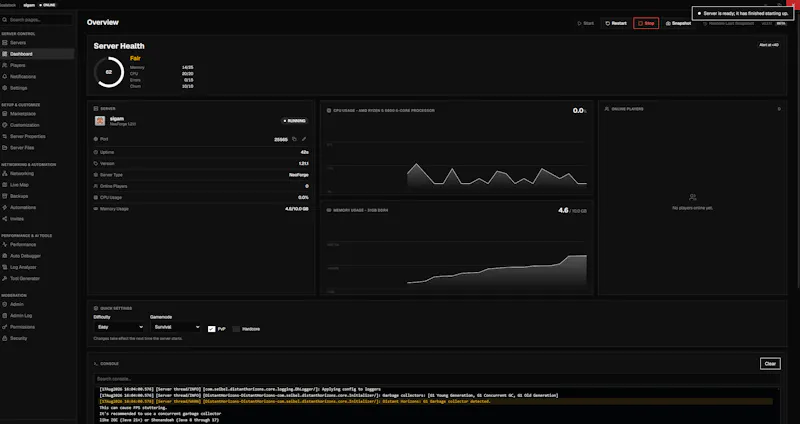This screenshot has width=800, height=424.
Task: Open the Servers page in sidebar
Action: pyautogui.click(x=37, y=43)
